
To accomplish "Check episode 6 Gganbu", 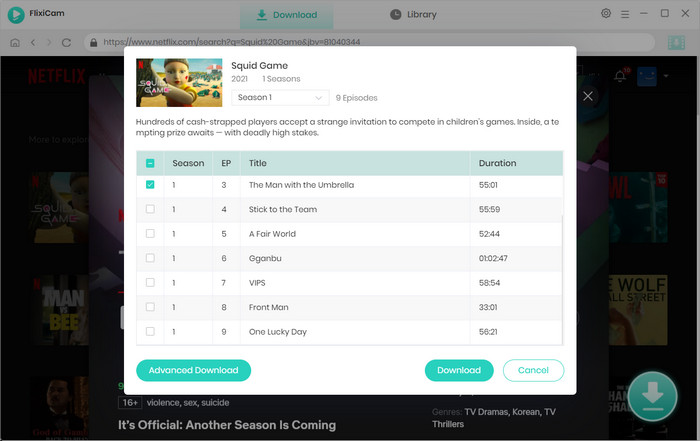I will click(x=150, y=258).
